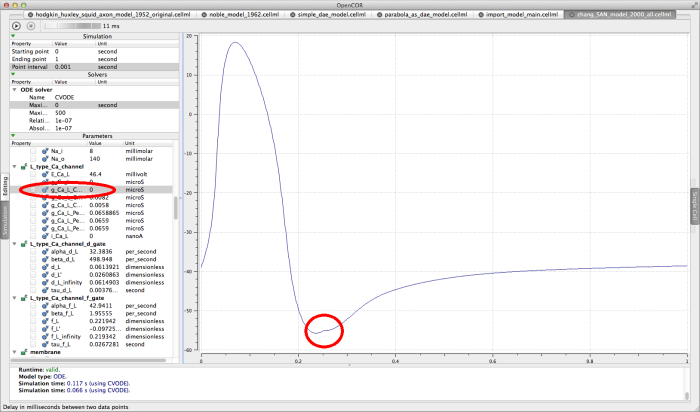This screenshot has height=412, width=700.
Task: Click the fullscreen icon in the title bar
Action: [691, 5]
